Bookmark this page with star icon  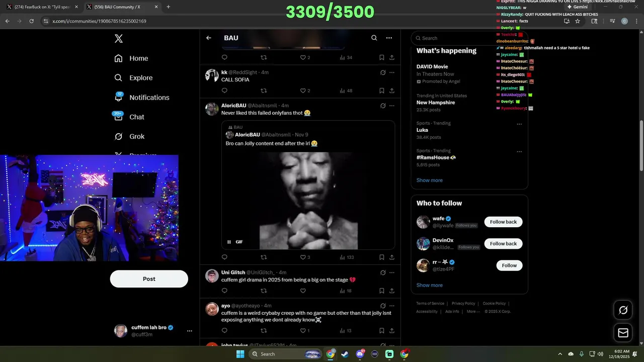[578, 21]
